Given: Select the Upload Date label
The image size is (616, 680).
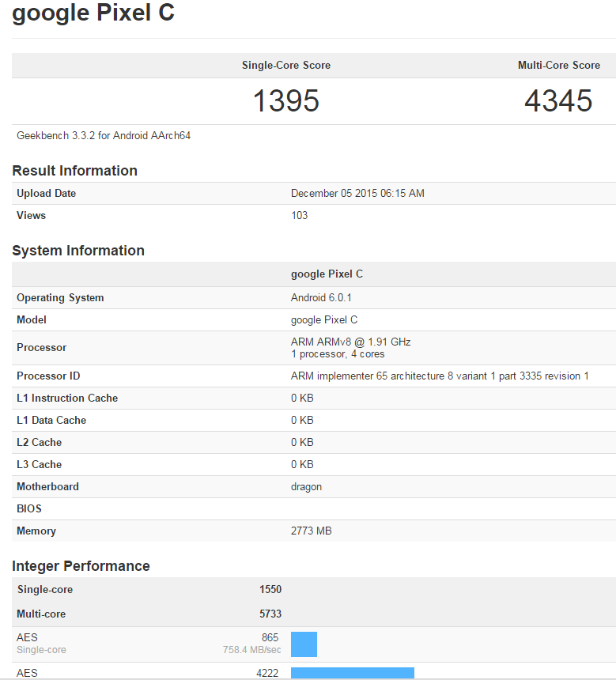Looking at the screenshot, I should click(47, 194).
